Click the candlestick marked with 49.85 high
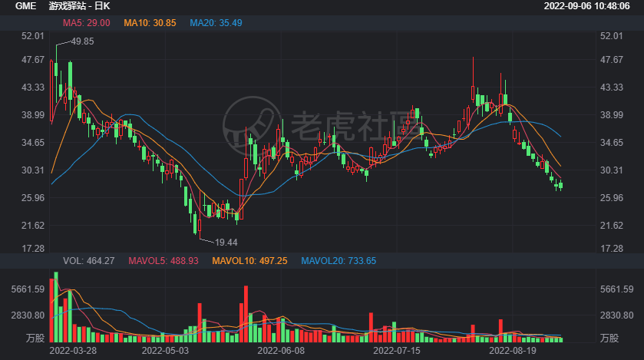This screenshot has width=644, height=360. point(56,74)
